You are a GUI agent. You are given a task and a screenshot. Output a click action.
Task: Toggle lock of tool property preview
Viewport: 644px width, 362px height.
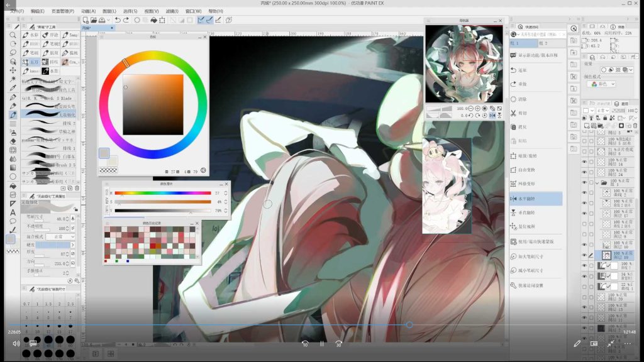tap(76, 209)
